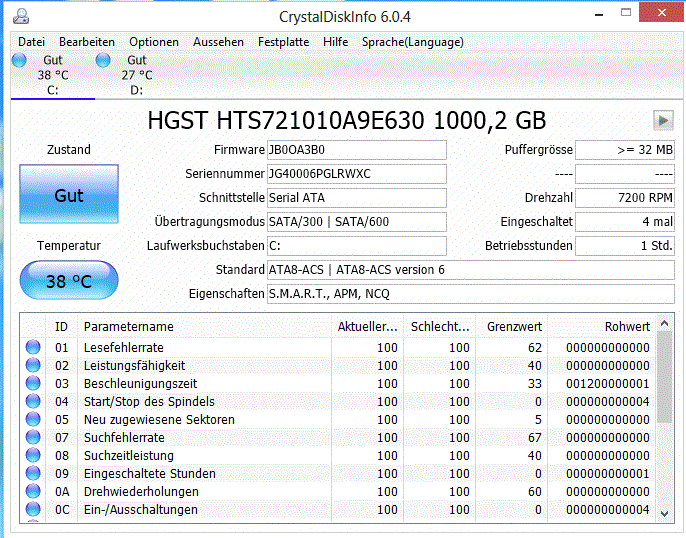Select the Beschleunigungszeit parameter name
686x538 pixels.
pyautogui.click(x=140, y=384)
